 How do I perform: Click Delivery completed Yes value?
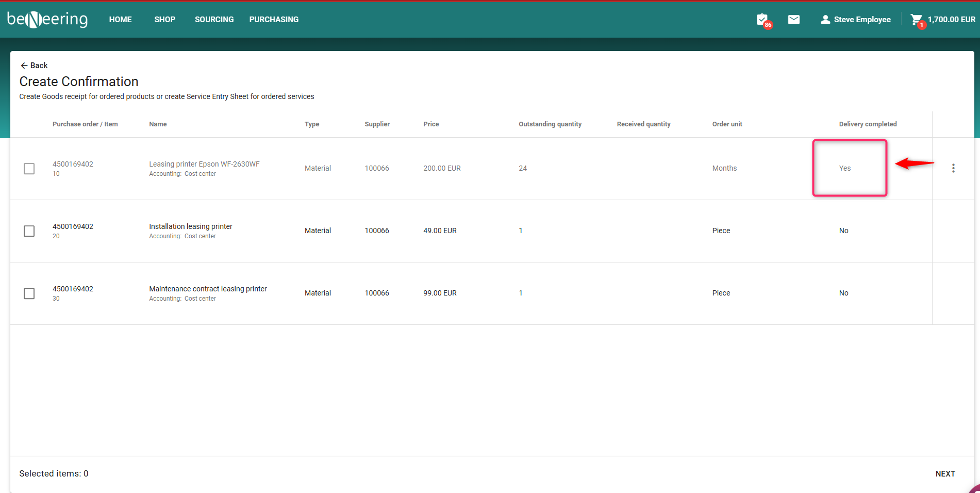click(x=844, y=168)
